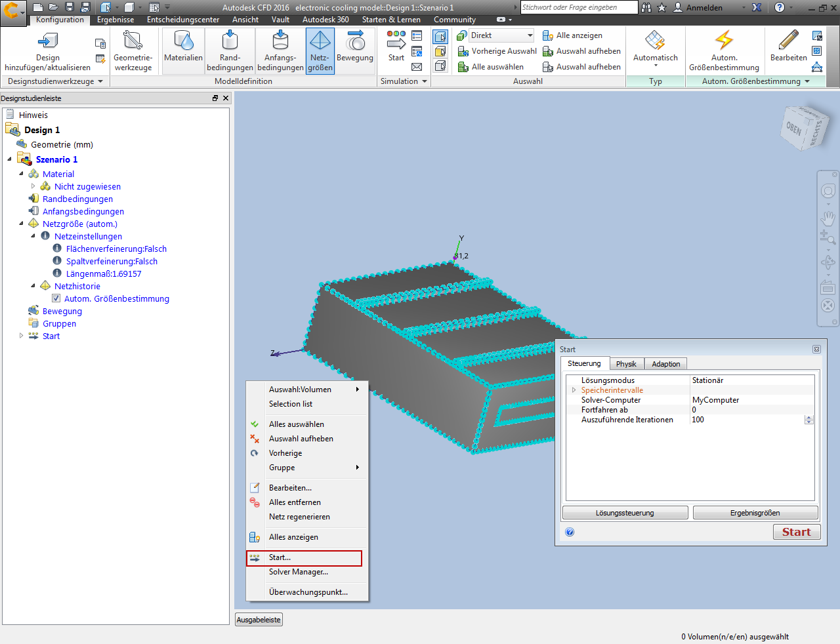Toggle the Autom. Größenbestimmung checkbox in tree

pos(56,298)
